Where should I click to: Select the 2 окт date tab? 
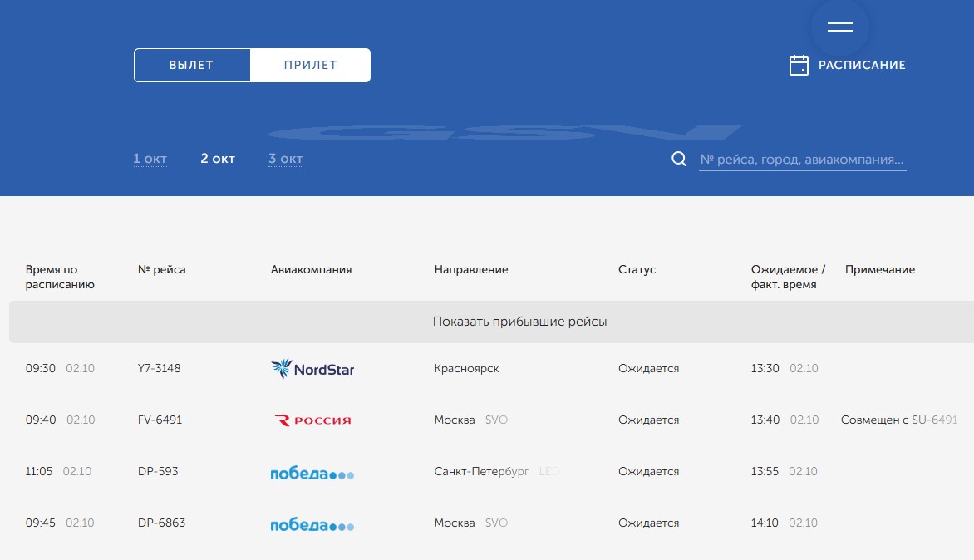218,159
